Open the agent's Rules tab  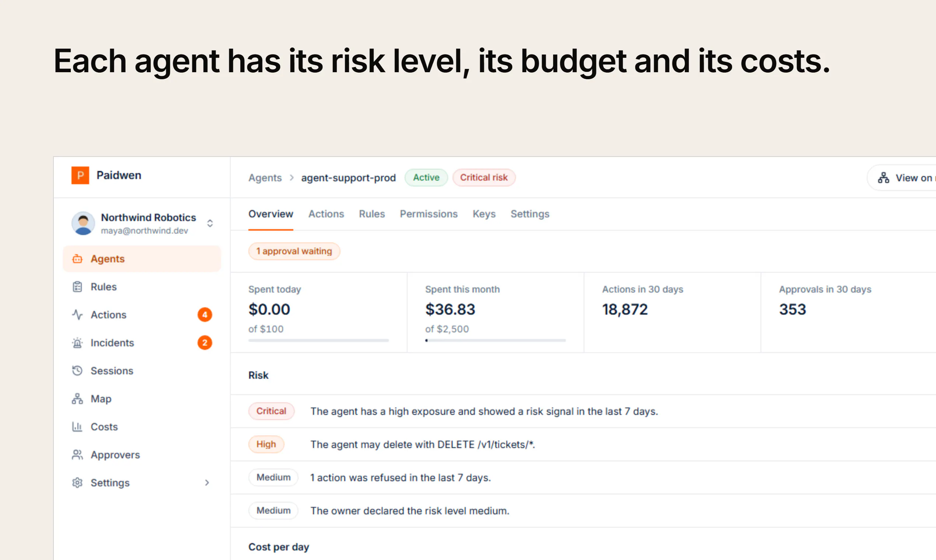[x=372, y=214]
